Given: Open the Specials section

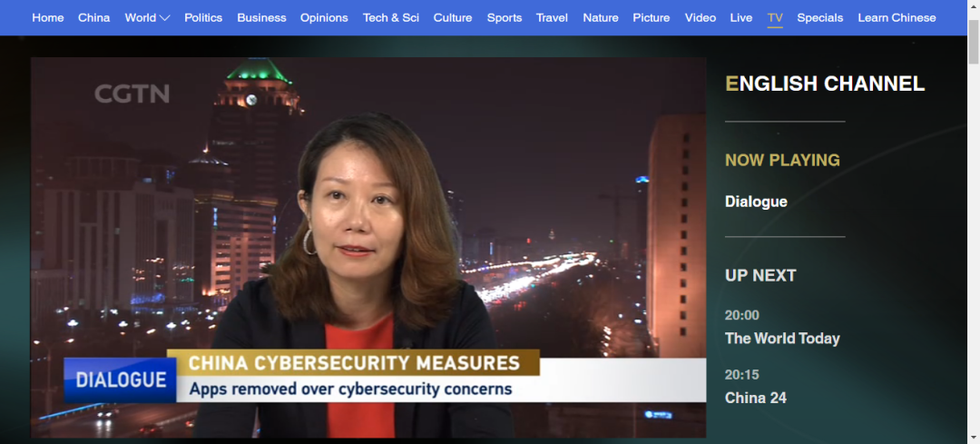Looking at the screenshot, I should coord(820,17).
